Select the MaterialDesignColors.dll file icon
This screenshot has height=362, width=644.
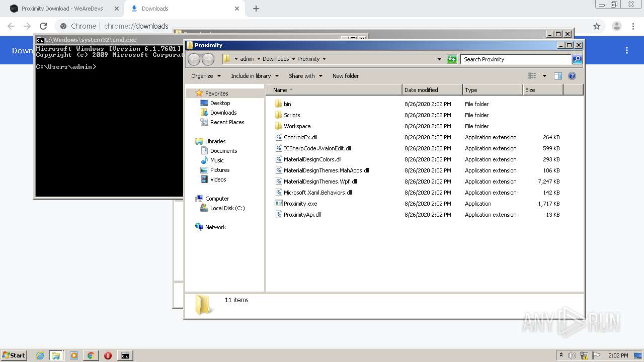tap(279, 159)
